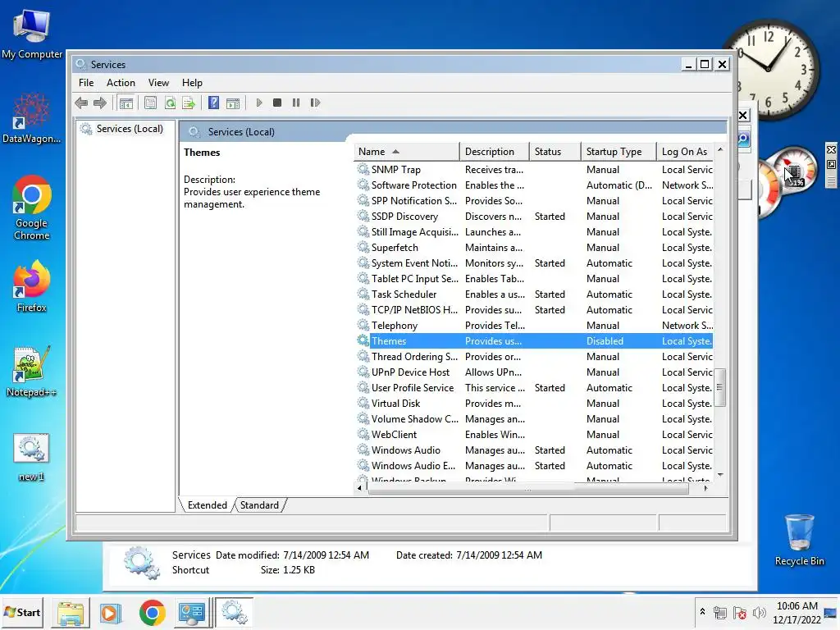
Task: Click the horizontal scrollbar left arrow
Action: tap(359, 488)
